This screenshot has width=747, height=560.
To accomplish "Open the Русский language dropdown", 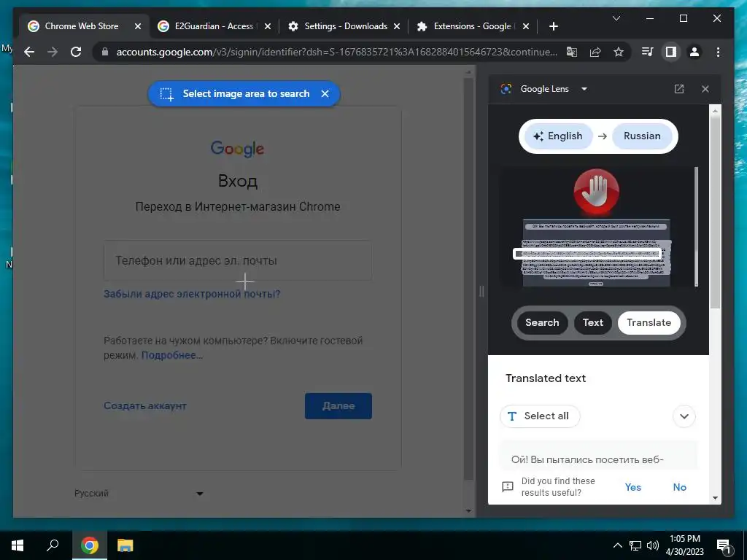I will (139, 494).
